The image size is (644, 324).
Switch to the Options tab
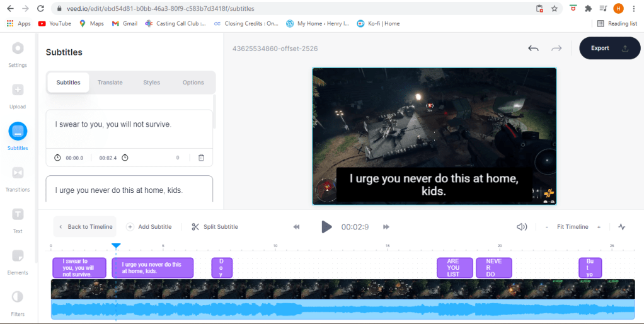pos(193,83)
